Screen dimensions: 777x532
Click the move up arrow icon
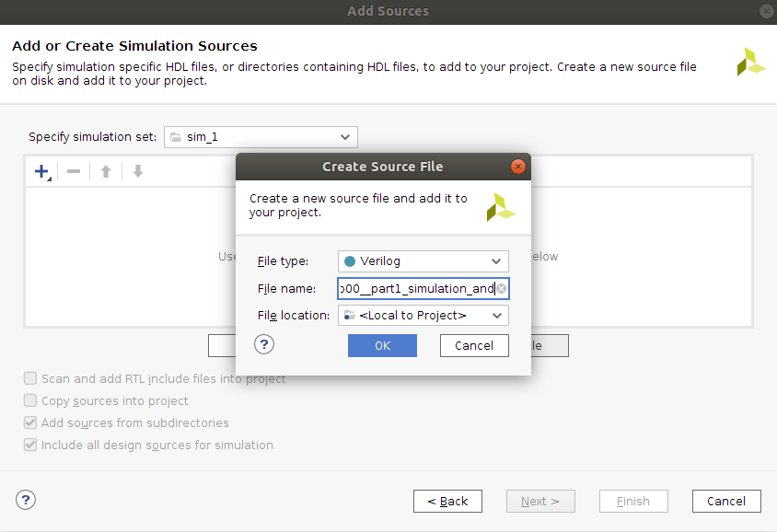pos(106,171)
